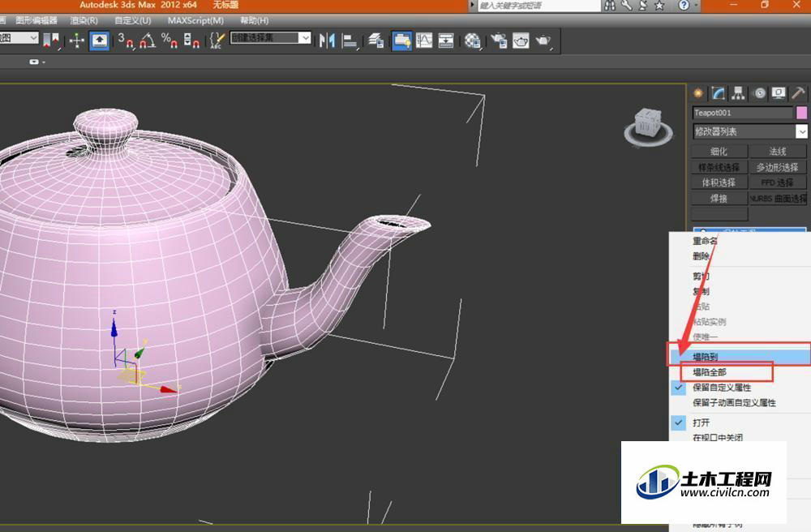
Task: Toggle the Angle Snap button
Action: [x=148, y=41]
